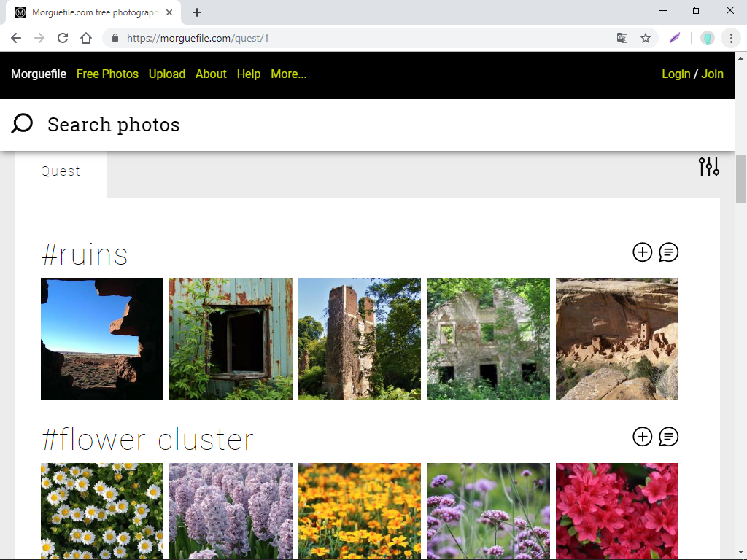Open a new browser tab
This screenshot has width=747, height=560.
[197, 12]
